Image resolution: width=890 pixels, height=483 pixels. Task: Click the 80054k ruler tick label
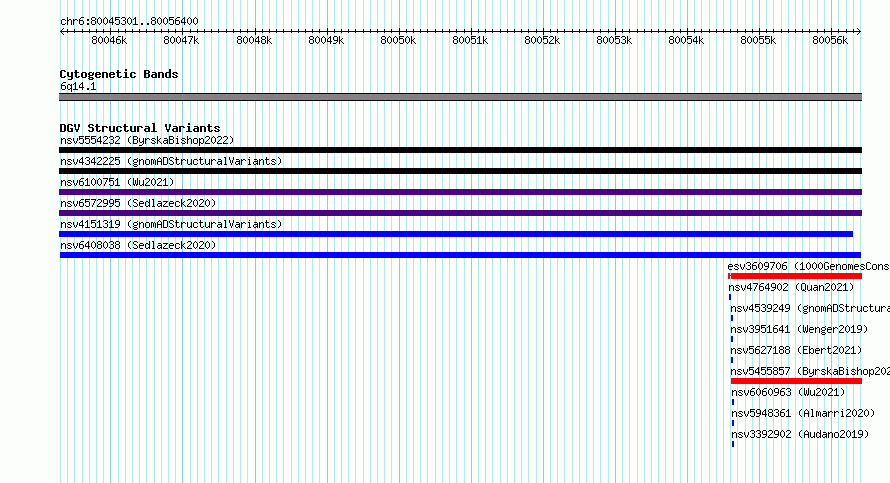click(x=686, y=40)
